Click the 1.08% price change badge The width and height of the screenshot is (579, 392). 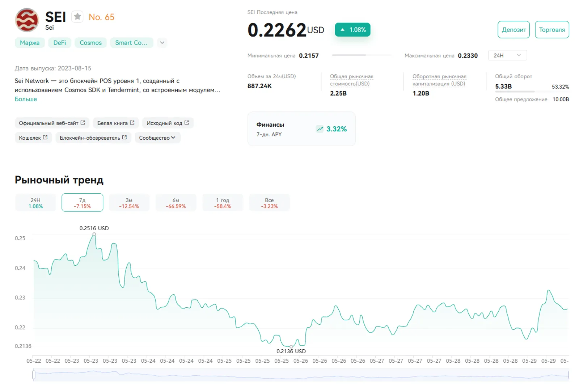[x=352, y=30]
